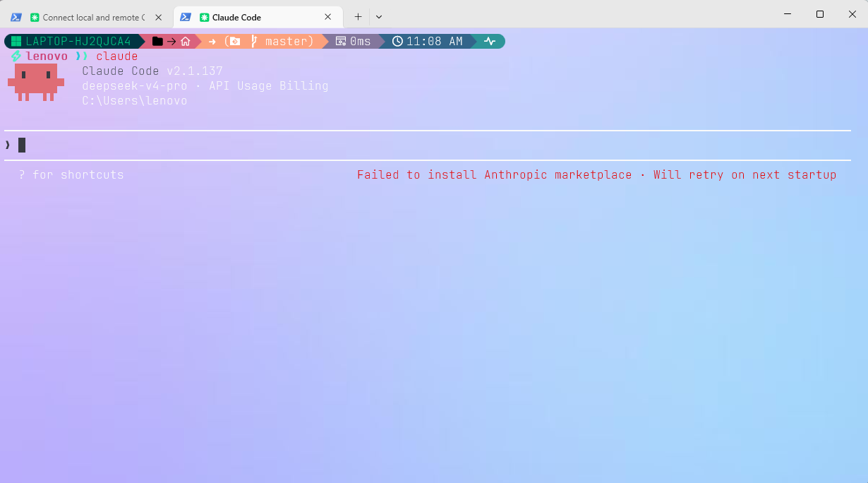Select the Claude Code tab
Viewport: 868px width, 483px height.
coord(258,17)
